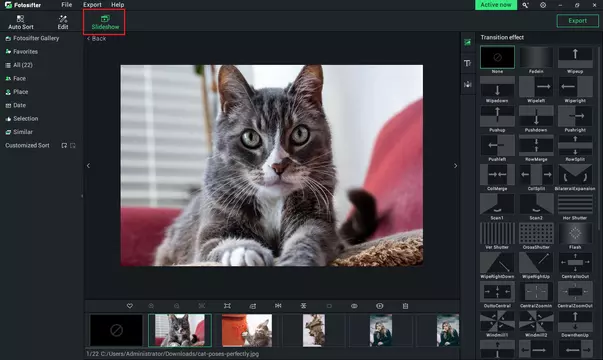Choose the Flash transition effect

(575, 236)
